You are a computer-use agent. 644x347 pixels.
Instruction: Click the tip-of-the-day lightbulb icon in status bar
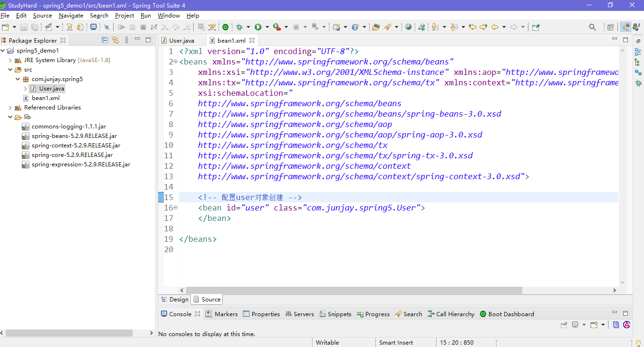638,343
